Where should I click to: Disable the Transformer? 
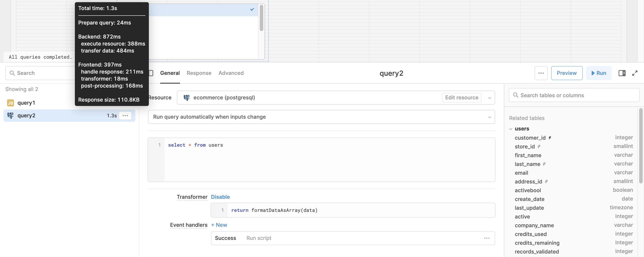tap(220, 197)
